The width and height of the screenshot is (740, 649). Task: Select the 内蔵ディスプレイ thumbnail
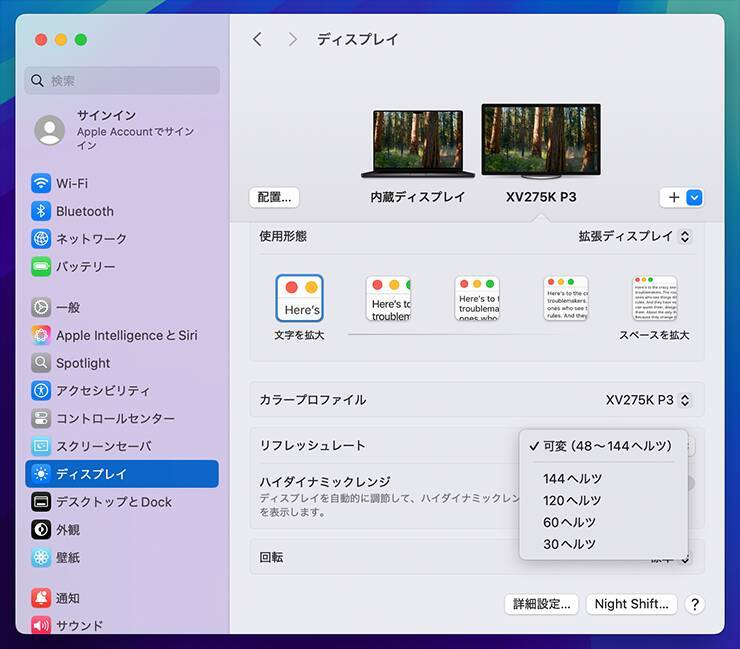(417, 143)
